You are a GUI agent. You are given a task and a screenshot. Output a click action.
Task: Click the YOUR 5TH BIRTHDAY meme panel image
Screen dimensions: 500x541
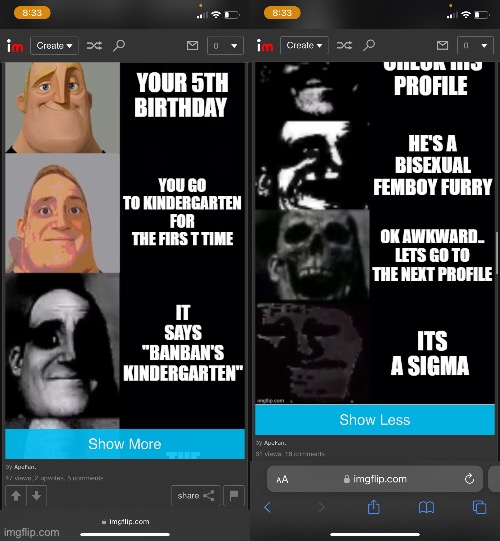click(x=62, y=108)
